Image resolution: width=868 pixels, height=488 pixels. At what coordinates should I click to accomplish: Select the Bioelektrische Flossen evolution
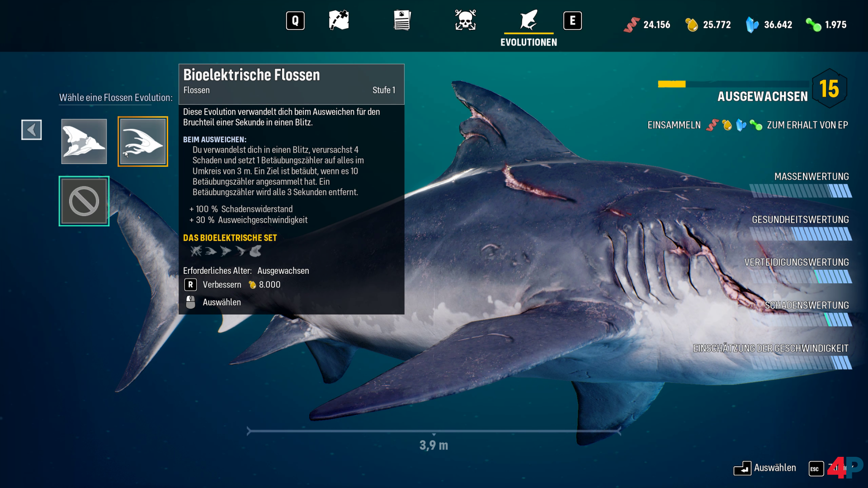pos(142,141)
